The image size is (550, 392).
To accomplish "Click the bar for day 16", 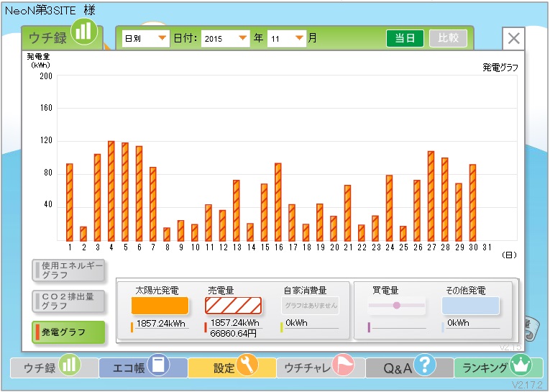I will pyautogui.click(x=278, y=202).
